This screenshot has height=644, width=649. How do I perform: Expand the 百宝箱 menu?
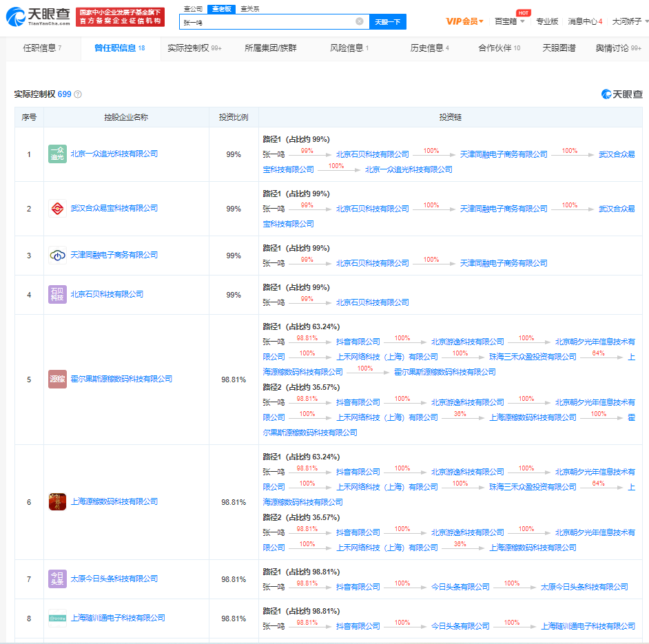click(510, 21)
